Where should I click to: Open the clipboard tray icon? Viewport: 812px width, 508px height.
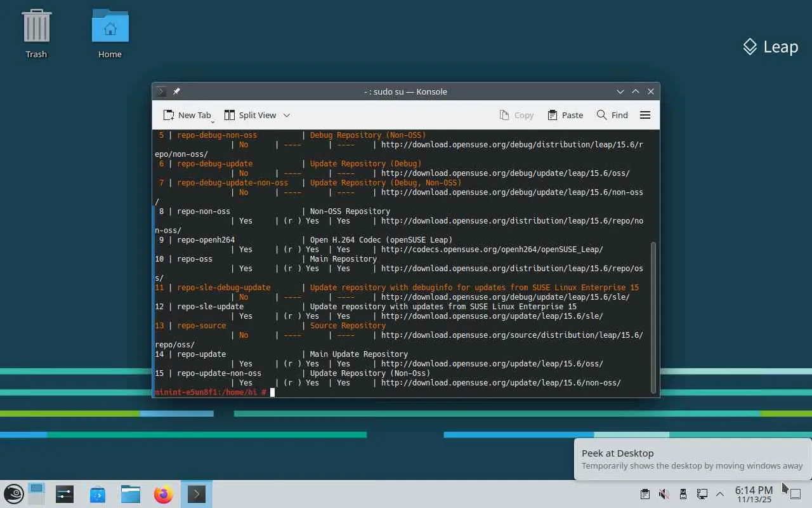pyautogui.click(x=645, y=494)
